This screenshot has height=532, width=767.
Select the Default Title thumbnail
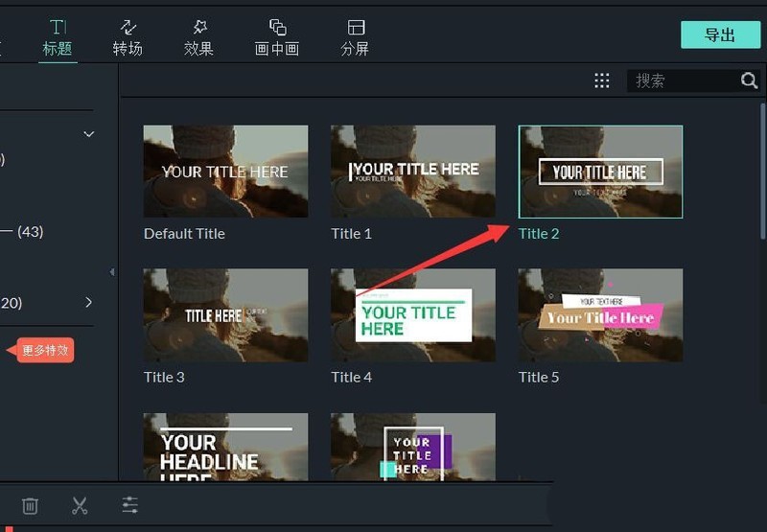[225, 172]
